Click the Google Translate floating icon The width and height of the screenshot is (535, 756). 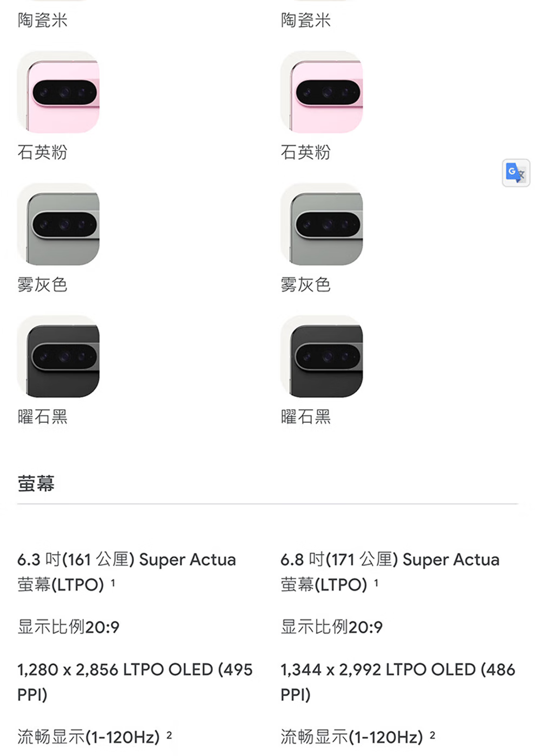click(516, 173)
